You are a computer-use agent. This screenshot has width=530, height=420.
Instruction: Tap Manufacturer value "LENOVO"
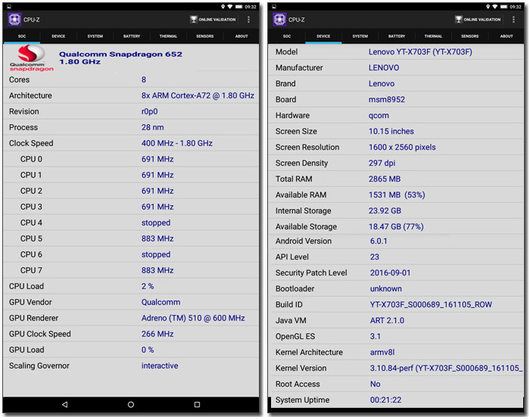(384, 68)
